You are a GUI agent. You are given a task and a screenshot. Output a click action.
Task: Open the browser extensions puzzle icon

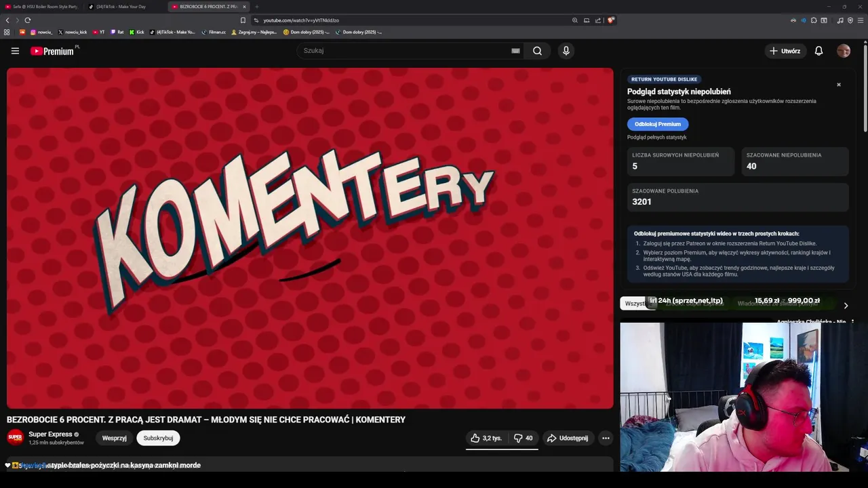814,20
